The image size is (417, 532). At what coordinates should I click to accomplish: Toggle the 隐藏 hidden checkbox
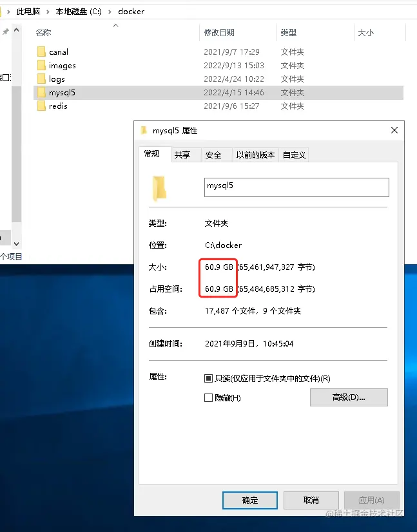(x=208, y=397)
